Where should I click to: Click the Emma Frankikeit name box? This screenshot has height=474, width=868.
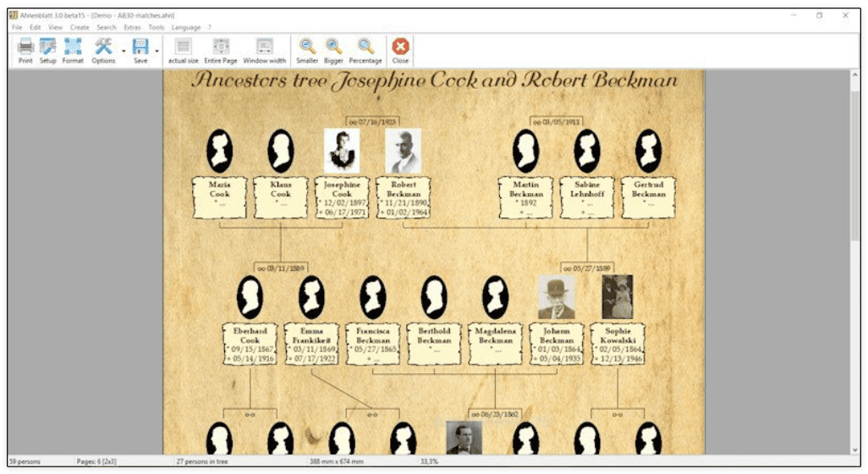(311, 344)
